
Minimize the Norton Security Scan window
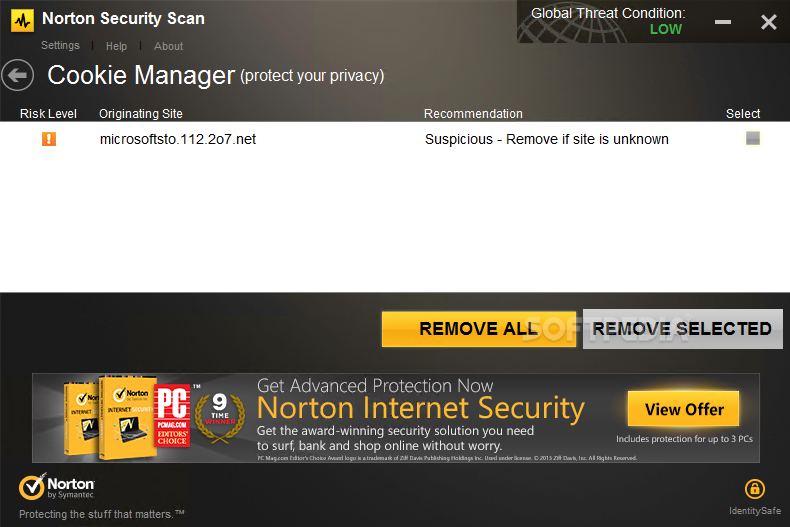(723, 22)
